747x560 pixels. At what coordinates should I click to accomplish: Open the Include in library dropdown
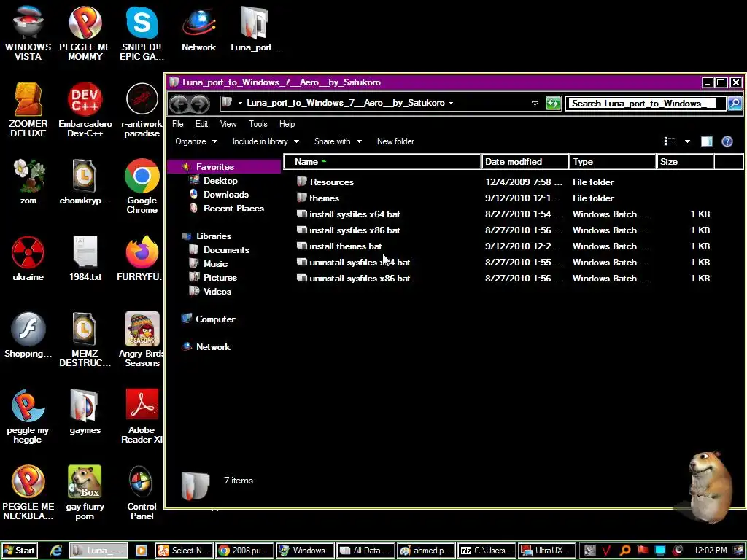coord(266,141)
